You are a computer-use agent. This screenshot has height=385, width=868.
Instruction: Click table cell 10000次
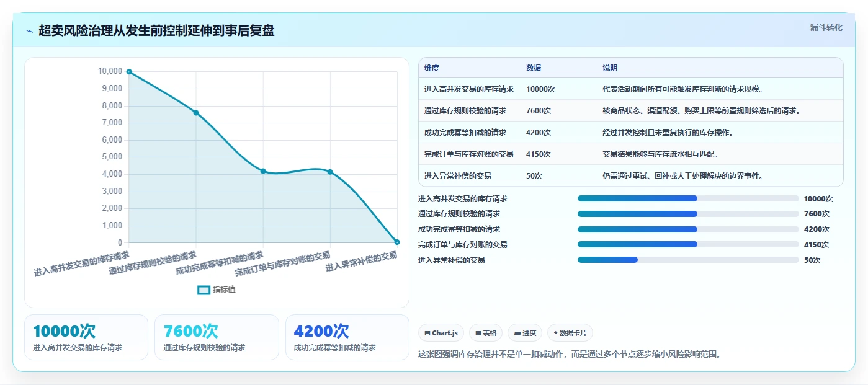tap(540, 89)
